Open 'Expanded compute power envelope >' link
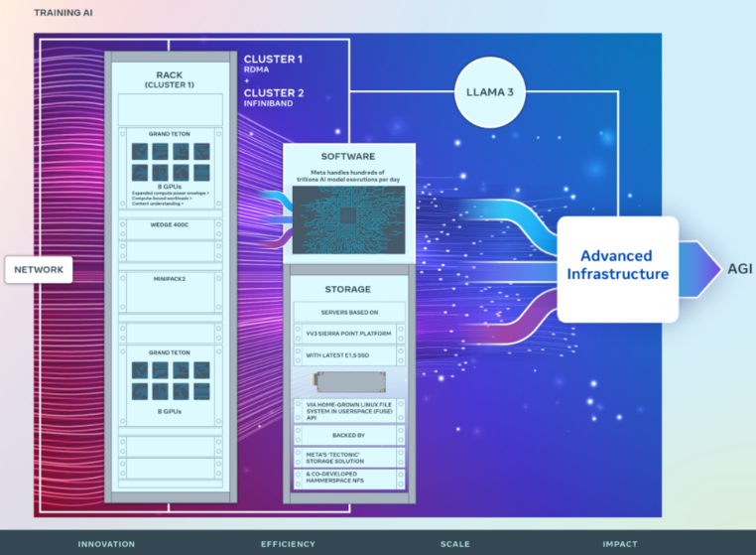The image size is (756, 555). (x=171, y=193)
